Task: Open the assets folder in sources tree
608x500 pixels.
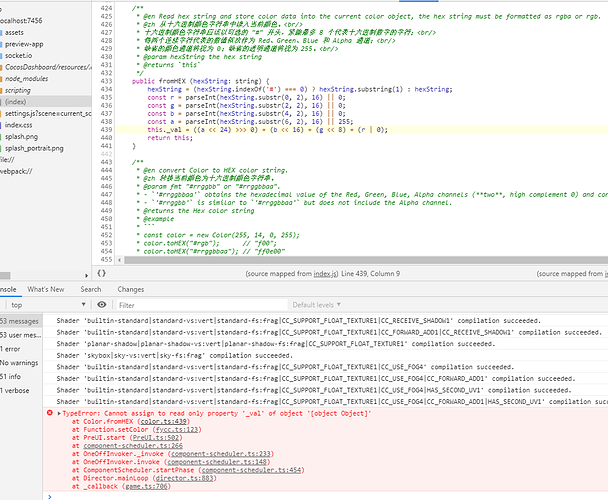Action: (x=14, y=33)
